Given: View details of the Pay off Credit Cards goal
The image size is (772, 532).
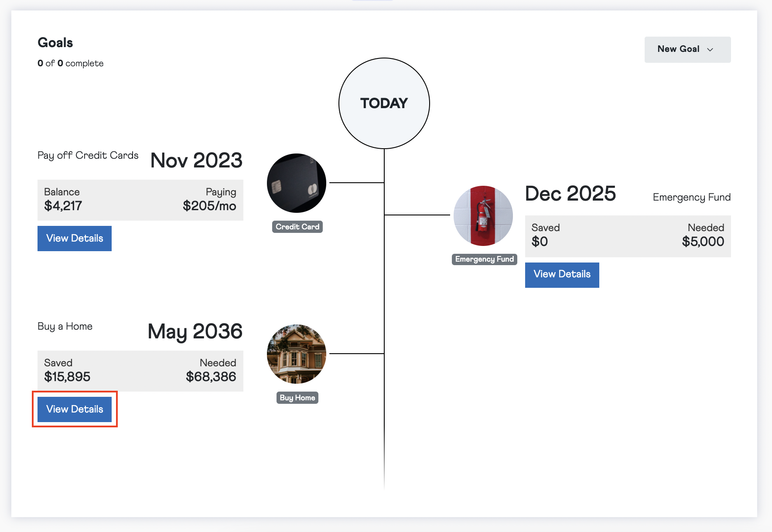Looking at the screenshot, I should tap(74, 238).
